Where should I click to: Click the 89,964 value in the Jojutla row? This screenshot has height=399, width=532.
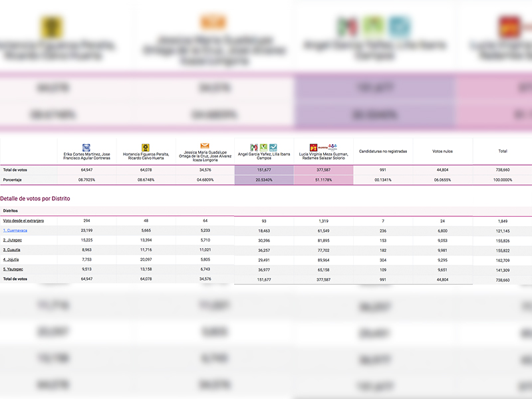click(323, 260)
